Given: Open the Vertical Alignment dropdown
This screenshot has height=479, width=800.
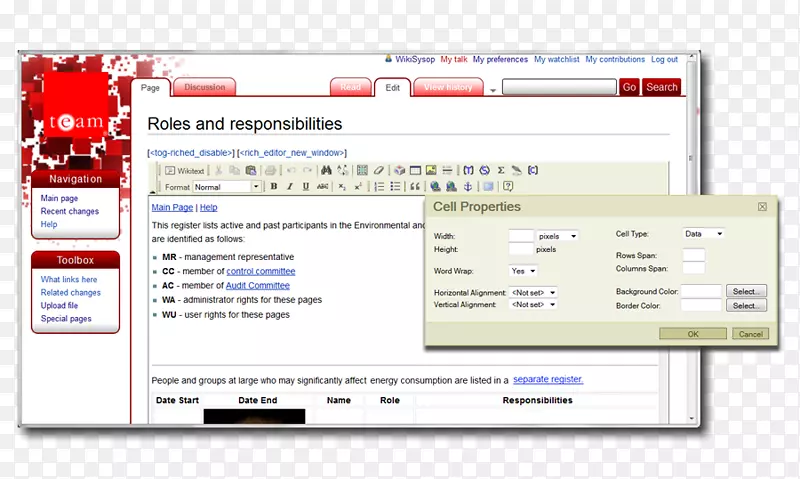Looking at the screenshot, I should (533, 305).
